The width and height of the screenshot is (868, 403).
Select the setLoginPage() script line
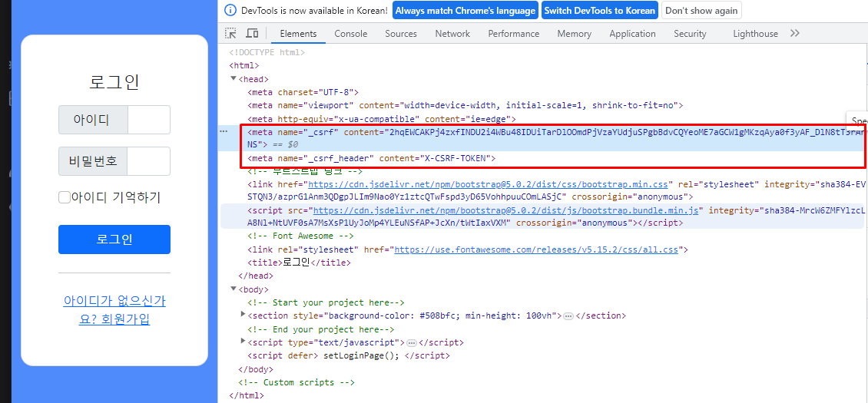click(x=349, y=356)
